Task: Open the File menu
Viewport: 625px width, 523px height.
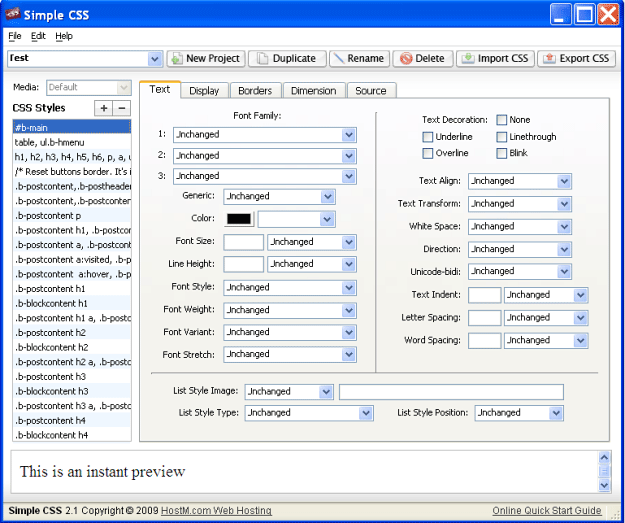Action: (x=15, y=36)
